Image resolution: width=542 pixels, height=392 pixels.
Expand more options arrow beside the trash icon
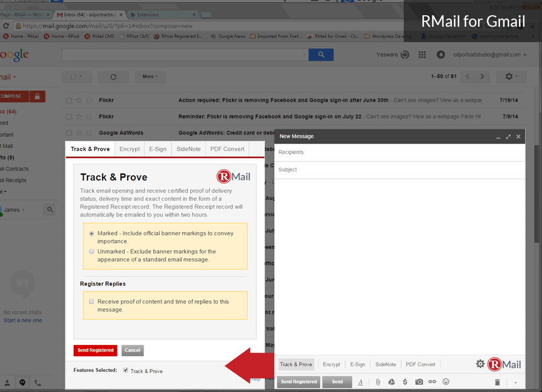tap(515, 382)
